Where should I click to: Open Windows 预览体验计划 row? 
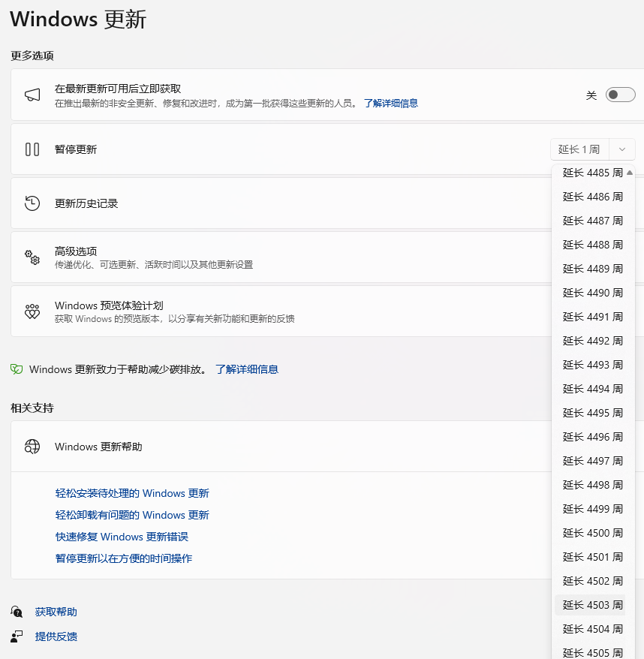click(281, 311)
